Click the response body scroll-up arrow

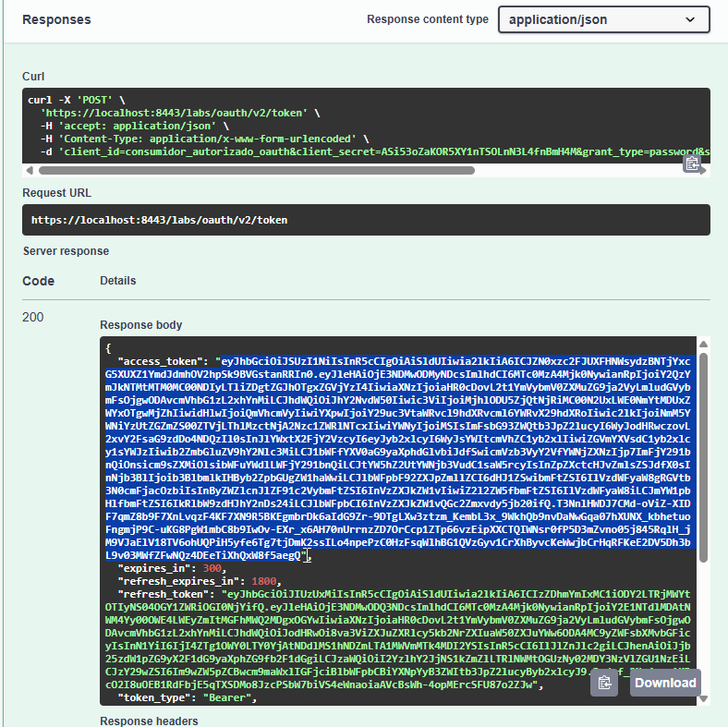coord(703,345)
